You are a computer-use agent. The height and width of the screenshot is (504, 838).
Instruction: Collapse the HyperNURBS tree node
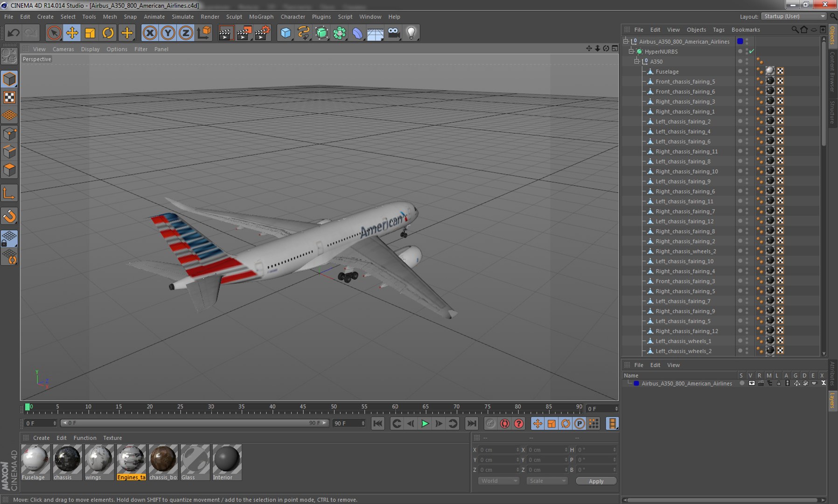coord(631,51)
